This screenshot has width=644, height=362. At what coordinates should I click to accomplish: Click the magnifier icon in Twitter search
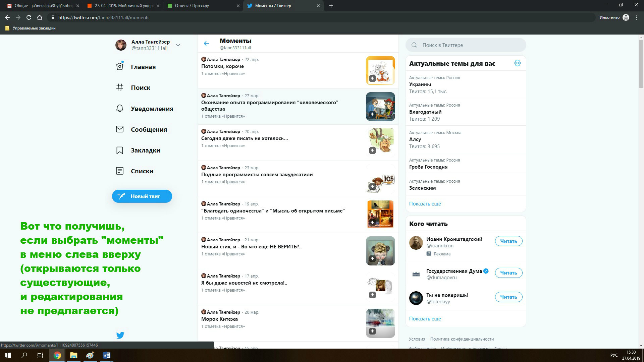point(414,45)
